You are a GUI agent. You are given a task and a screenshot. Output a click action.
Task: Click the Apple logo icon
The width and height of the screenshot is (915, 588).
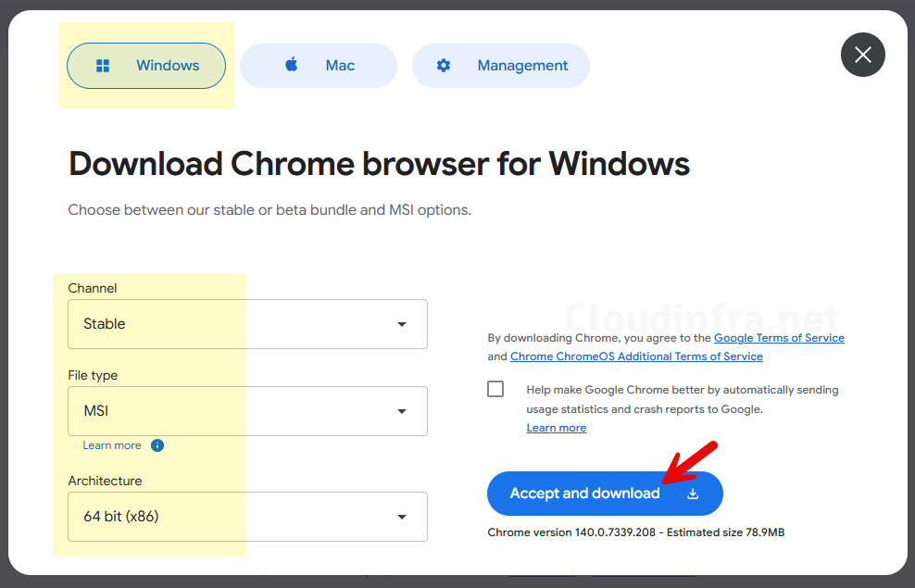pos(291,64)
